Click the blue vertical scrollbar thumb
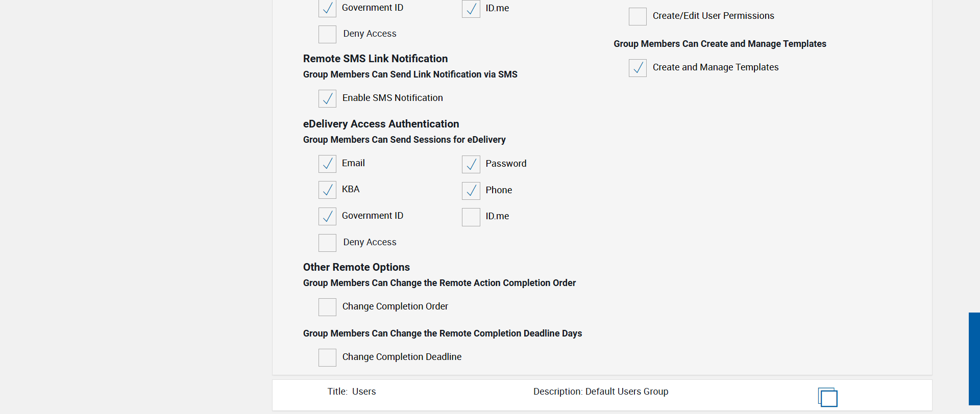 point(974,358)
